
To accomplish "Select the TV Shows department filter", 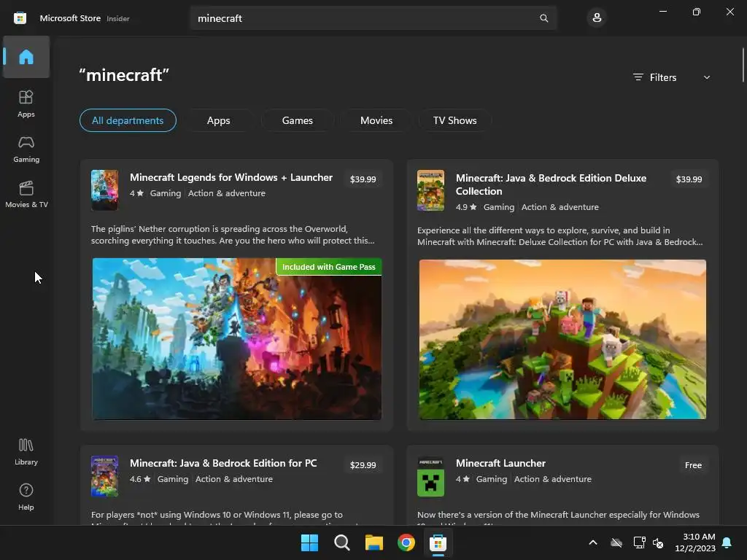I will point(455,120).
